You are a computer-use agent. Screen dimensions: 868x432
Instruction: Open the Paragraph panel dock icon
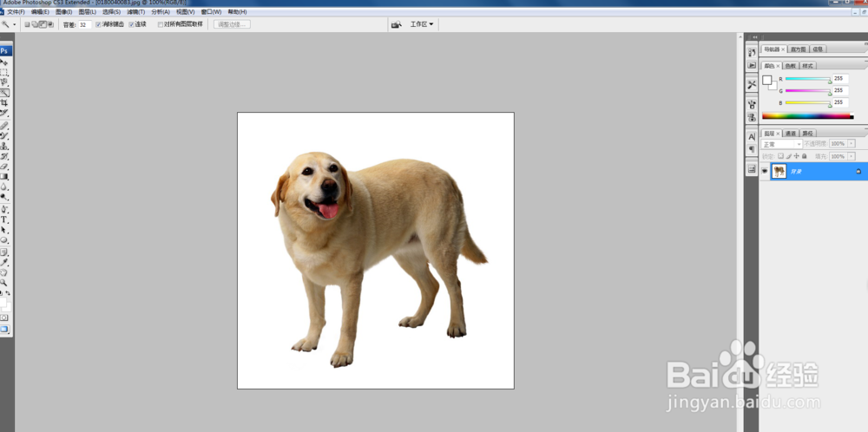752,149
